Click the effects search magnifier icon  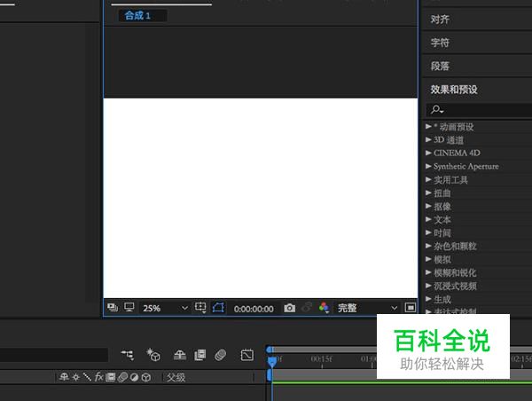click(x=436, y=110)
